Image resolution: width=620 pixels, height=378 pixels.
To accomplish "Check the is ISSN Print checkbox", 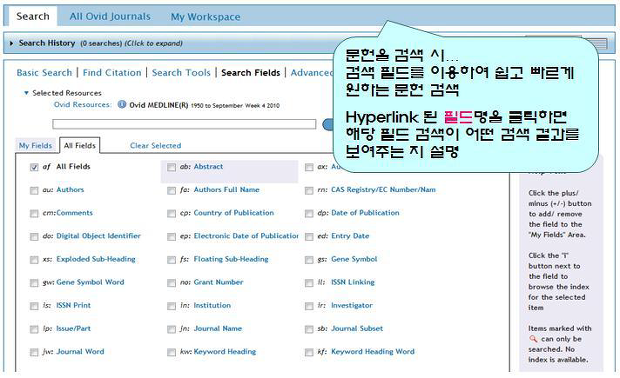I will coord(34,306).
